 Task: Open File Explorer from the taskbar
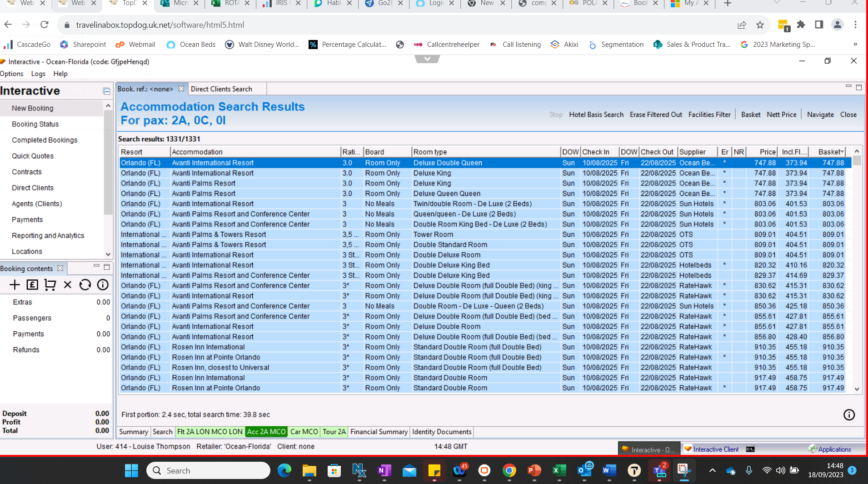tap(309, 471)
